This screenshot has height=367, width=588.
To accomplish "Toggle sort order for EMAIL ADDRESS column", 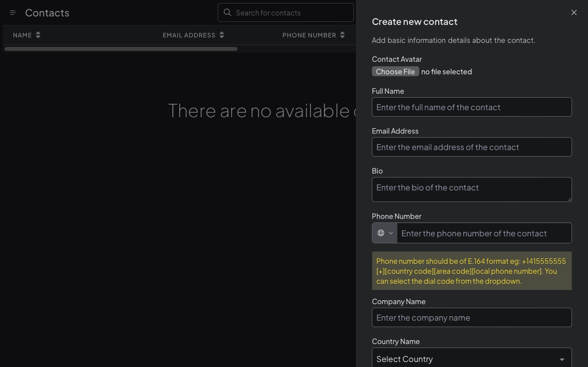I will [x=222, y=35].
